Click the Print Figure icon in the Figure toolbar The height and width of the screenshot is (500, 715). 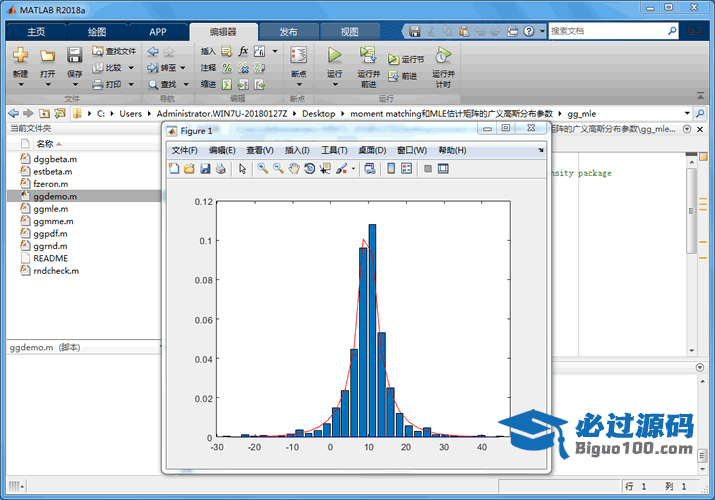click(221, 169)
